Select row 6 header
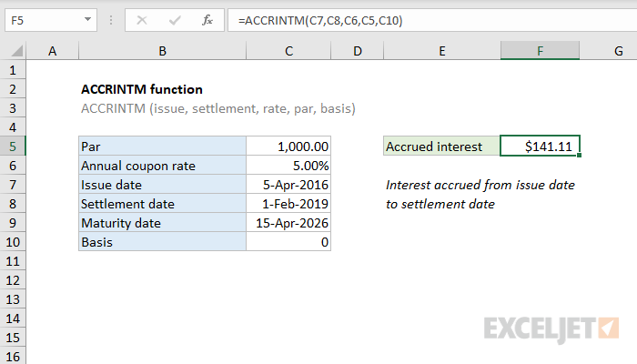 [13, 166]
